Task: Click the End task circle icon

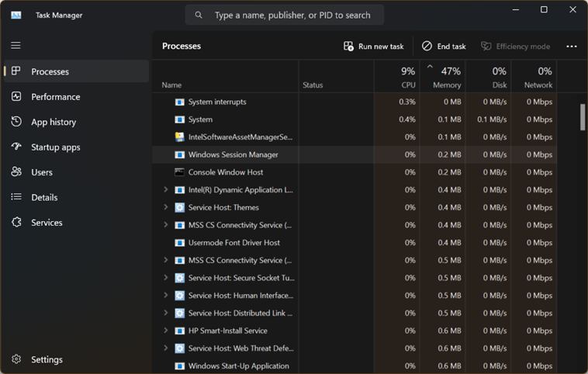Action: [x=427, y=46]
